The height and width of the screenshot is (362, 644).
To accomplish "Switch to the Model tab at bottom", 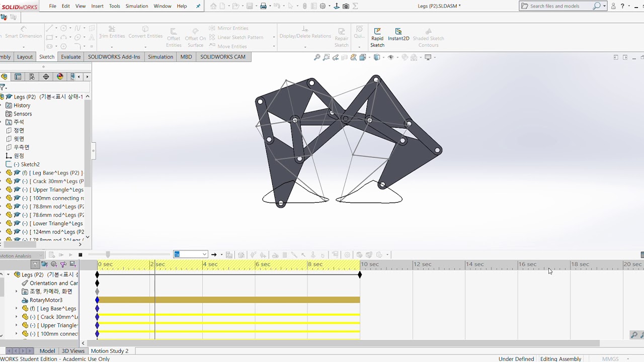I will click(47, 351).
